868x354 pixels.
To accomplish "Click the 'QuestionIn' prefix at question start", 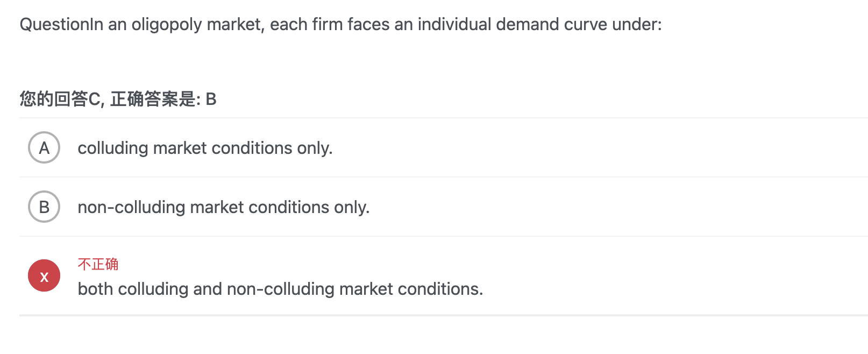I will pos(61,24).
